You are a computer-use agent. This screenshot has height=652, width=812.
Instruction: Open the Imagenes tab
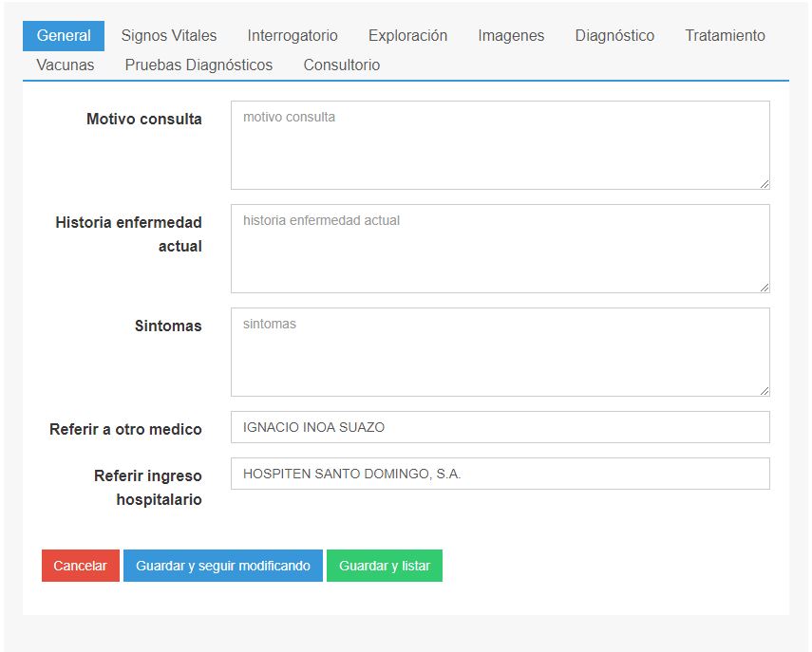click(x=511, y=36)
